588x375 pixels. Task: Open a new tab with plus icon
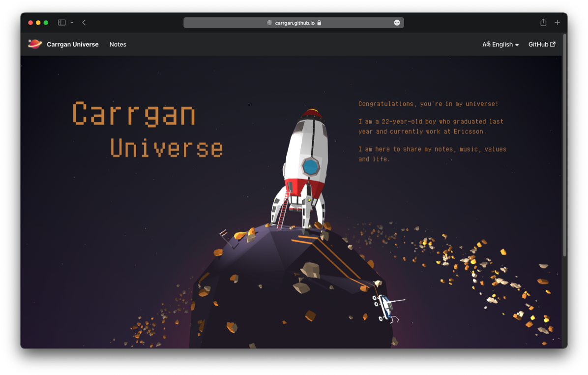[x=557, y=23]
